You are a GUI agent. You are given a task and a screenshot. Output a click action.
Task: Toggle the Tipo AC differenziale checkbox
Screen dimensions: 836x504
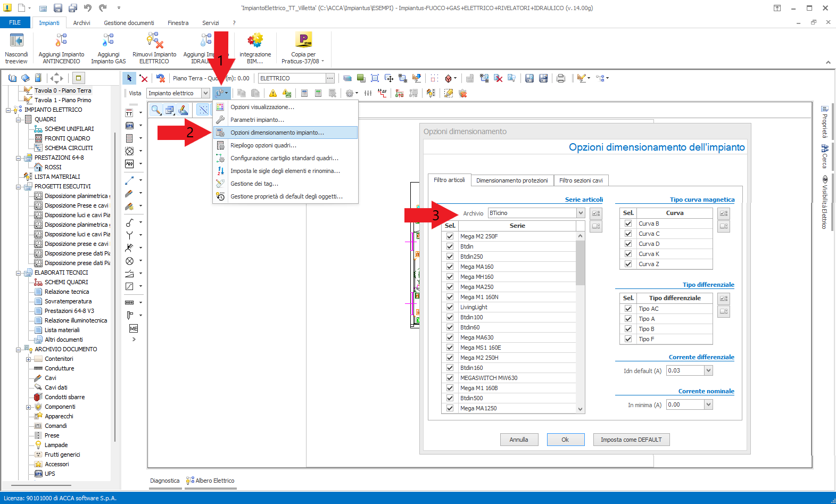click(x=628, y=309)
